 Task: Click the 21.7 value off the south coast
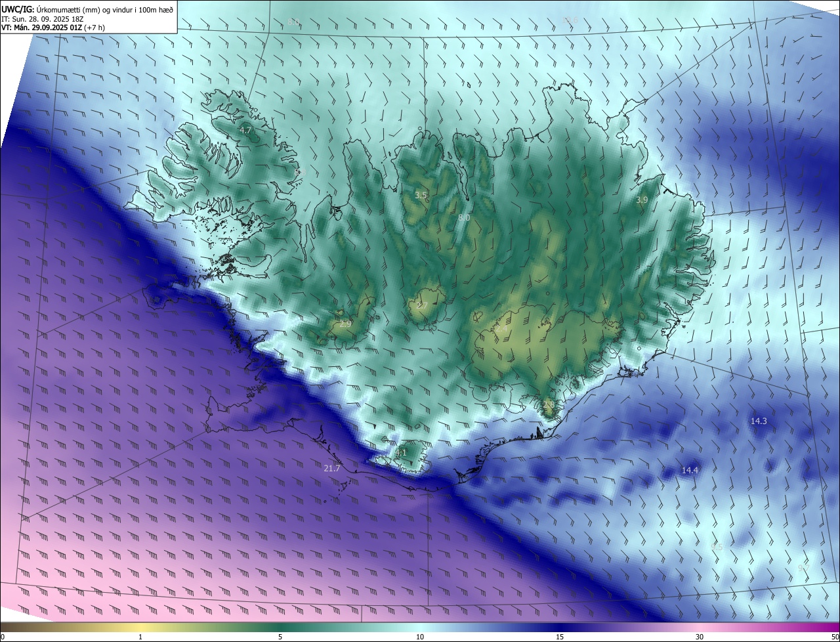(332, 468)
